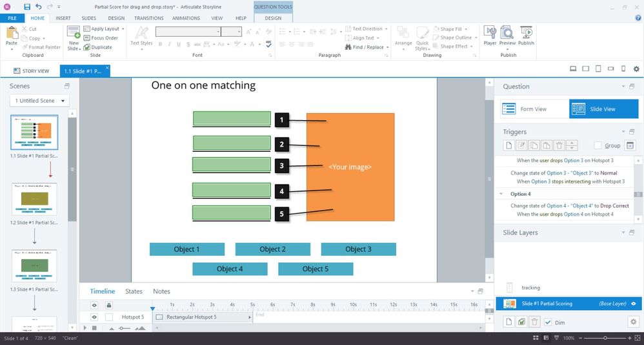Viewport: 644px width, 345px height.
Task: Select slide 1.2 thumbnail in Scenes panel
Action: pyautogui.click(x=34, y=199)
